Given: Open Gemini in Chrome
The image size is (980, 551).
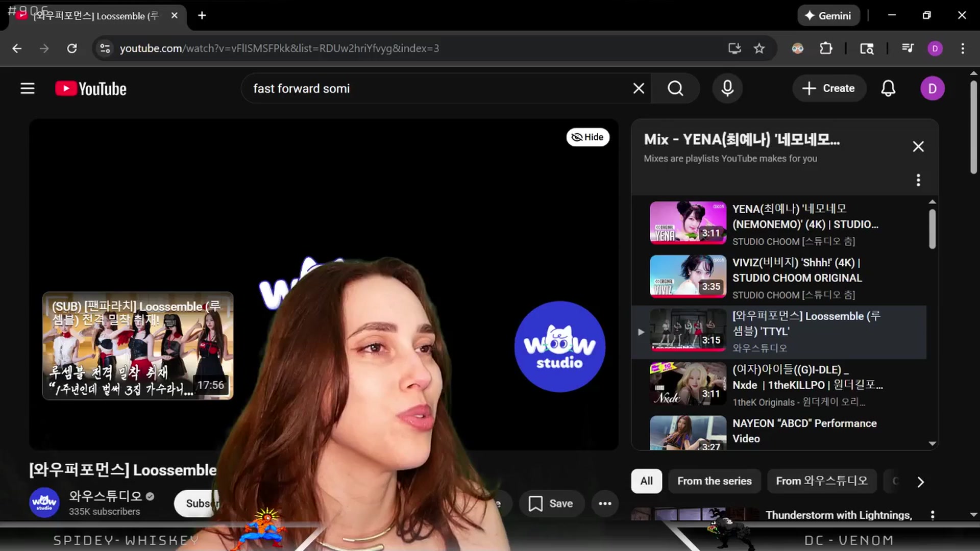Looking at the screenshot, I should coord(828,16).
